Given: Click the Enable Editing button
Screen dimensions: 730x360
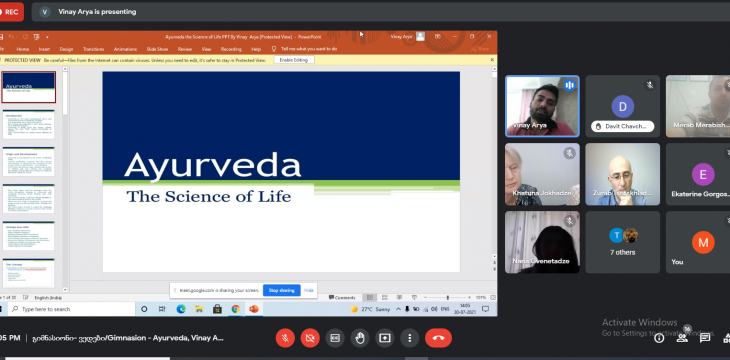Looking at the screenshot, I should [294, 60].
